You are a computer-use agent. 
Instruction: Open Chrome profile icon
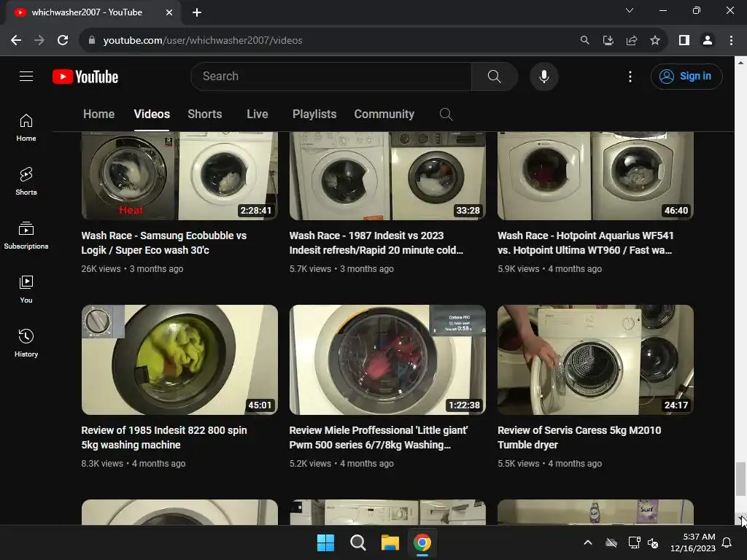(707, 41)
